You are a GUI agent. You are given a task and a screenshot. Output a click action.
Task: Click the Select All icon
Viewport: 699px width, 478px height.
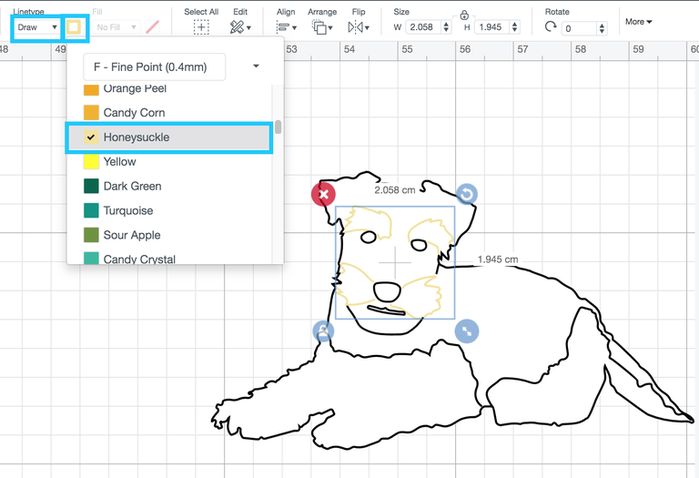pos(201,28)
